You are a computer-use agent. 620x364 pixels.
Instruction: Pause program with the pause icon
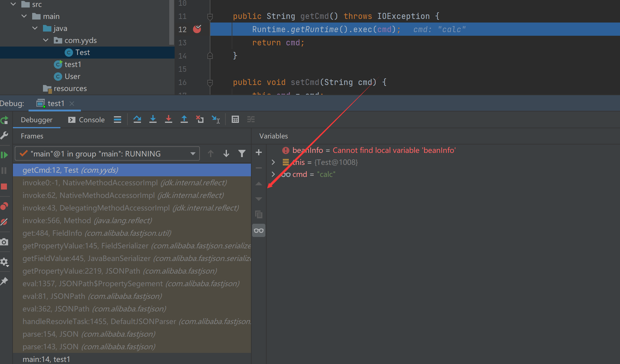click(4, 171)
